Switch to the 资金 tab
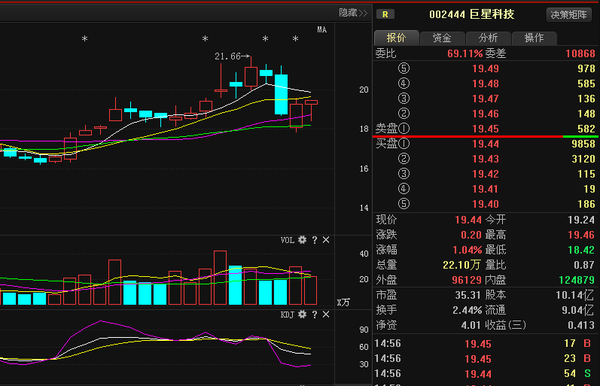 pos(442,38)
